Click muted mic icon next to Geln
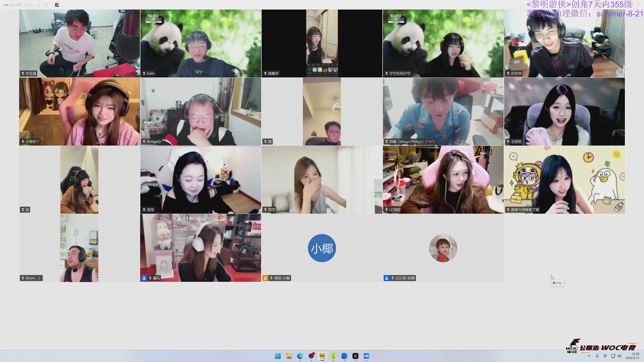Image resolution: width=644 pixels, height=362 pixels. (x=144, y=73)
